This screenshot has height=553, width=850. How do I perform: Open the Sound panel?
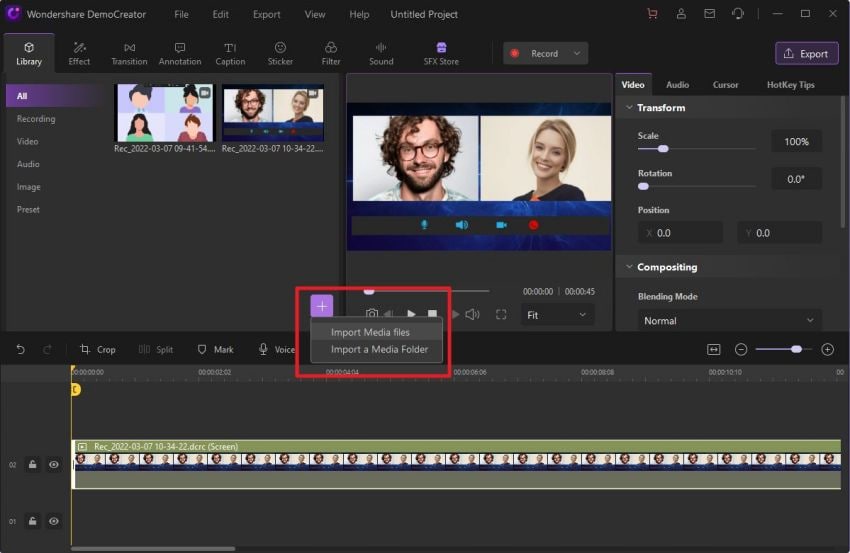[x=381, y=54]
